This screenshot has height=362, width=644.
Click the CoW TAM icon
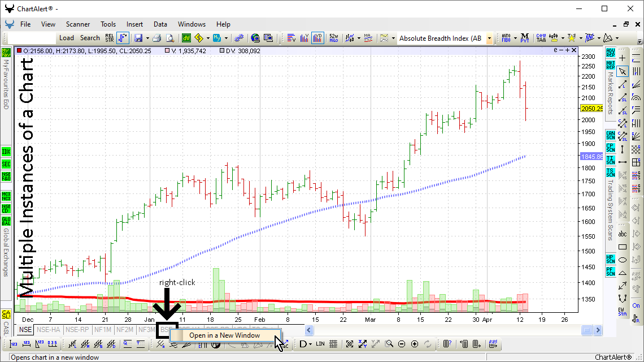coord(541,38)
